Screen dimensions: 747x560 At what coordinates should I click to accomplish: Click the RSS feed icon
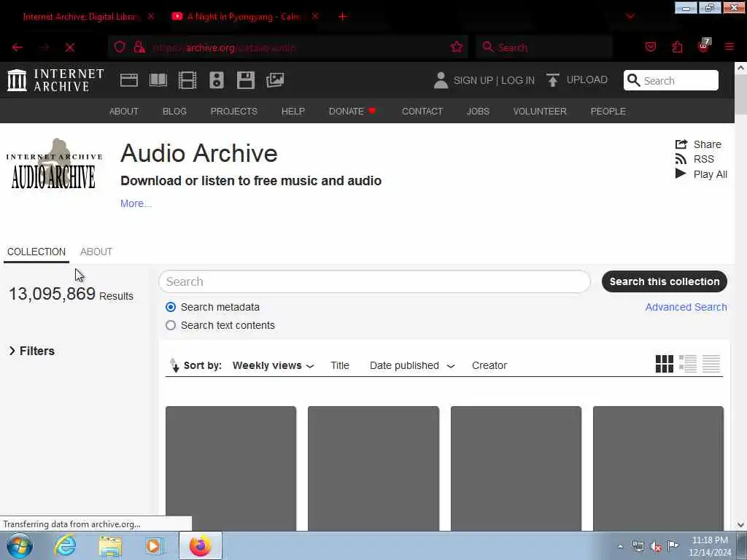click(681, 159)
